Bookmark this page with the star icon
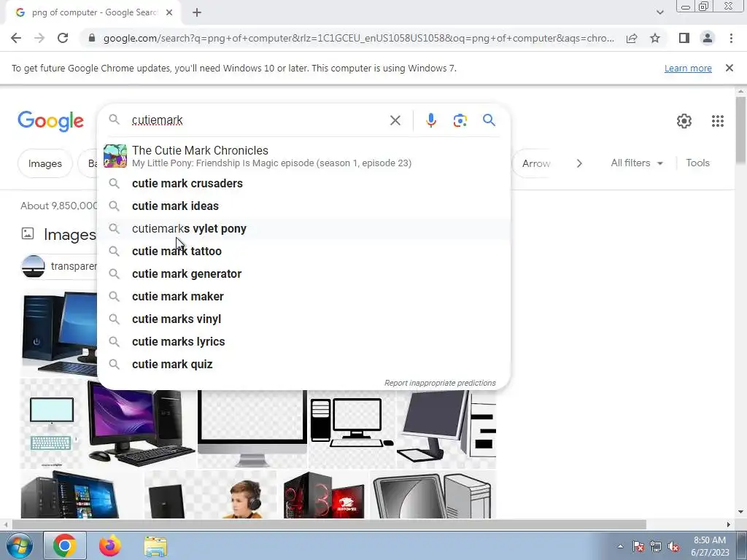747x560 pixels. coord(655,38)
